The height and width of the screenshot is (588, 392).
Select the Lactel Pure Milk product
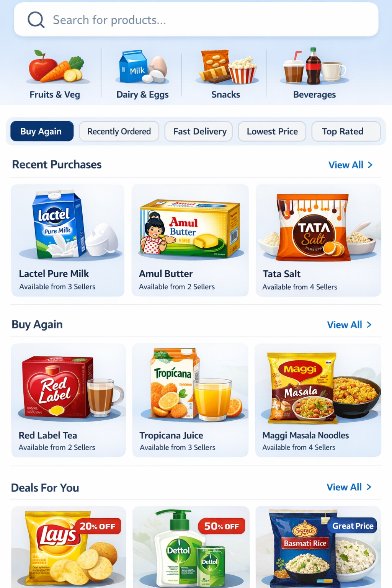click(x=68, y=240)
